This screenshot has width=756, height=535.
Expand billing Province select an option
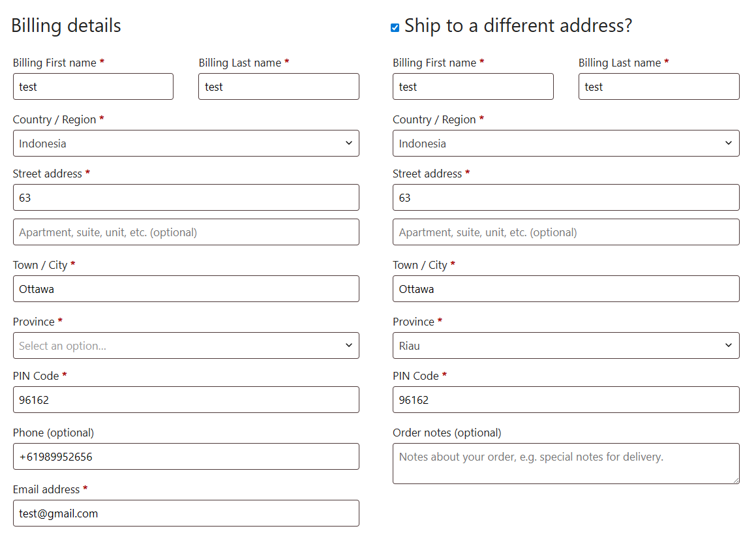[x=186, y=346]
